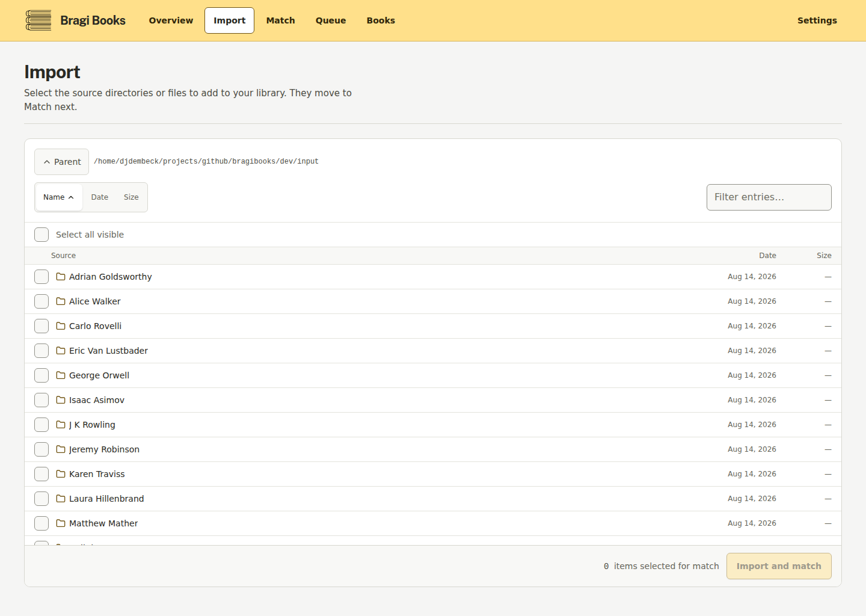Click the Matthew Mather folder icon
This screenshot has width=866, height=616.
tap(61, 523)
